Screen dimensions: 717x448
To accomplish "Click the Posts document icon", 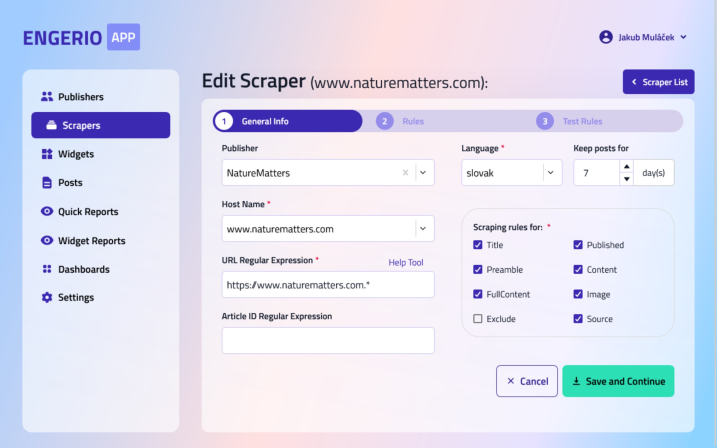I will click(47, 182).
